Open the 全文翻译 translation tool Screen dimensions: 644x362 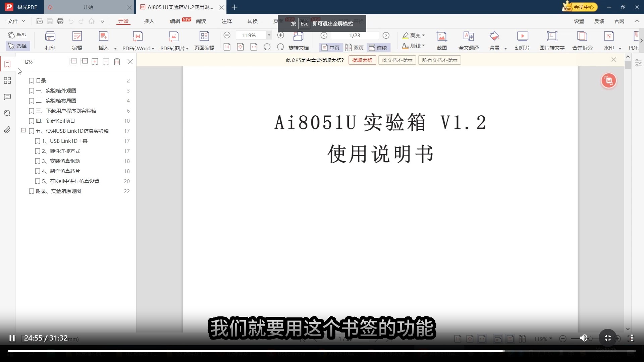pos(468,37)
